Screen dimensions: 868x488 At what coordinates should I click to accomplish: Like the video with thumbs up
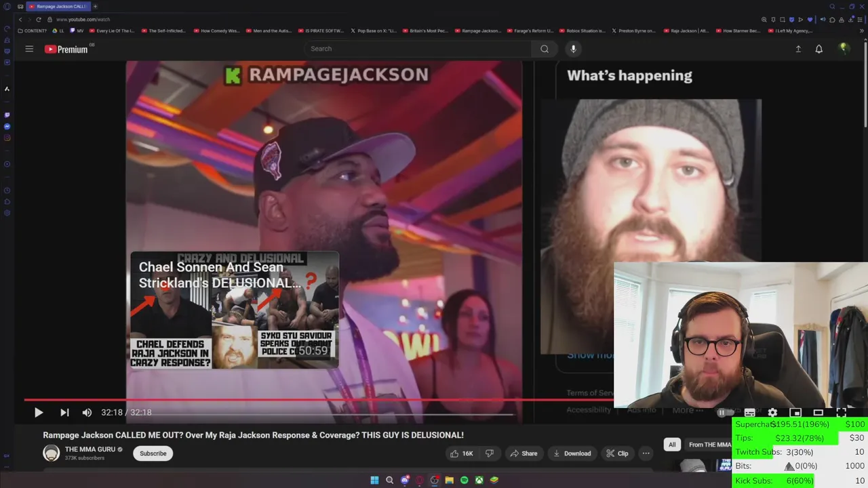tap(462, 453)
